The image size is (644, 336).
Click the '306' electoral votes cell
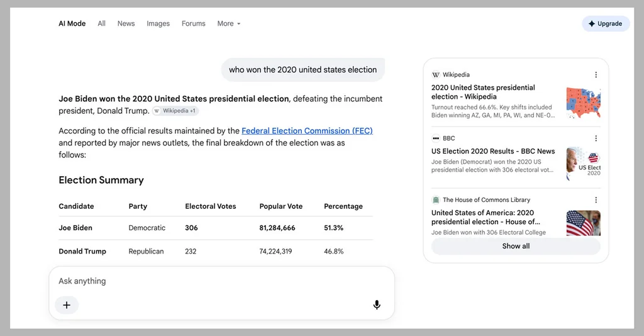[x=191, y=228]
